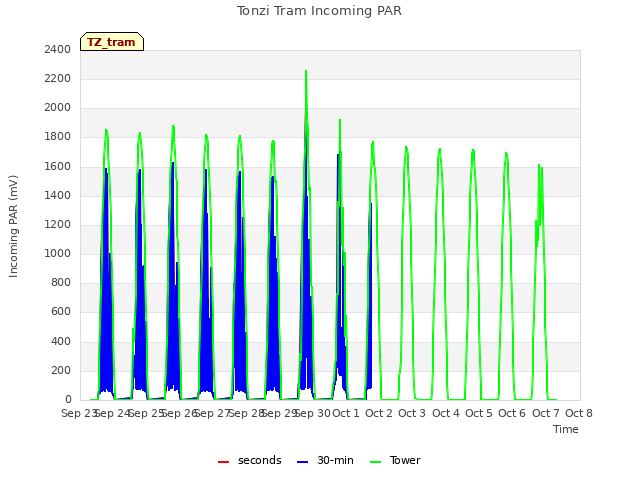The width and height of the screenshot is (640, 480).
Task: Click the tallest green Tower spike near 2250
Action: coord(306,72)
